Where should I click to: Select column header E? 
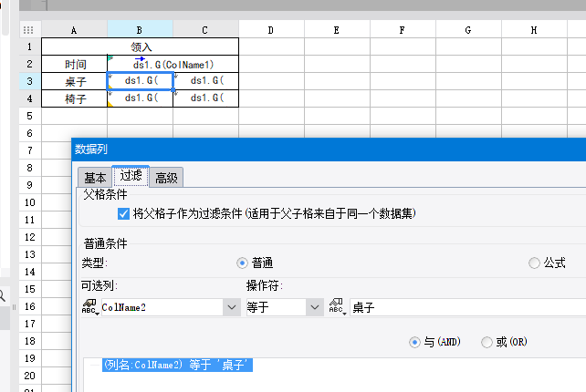point(337,30)
